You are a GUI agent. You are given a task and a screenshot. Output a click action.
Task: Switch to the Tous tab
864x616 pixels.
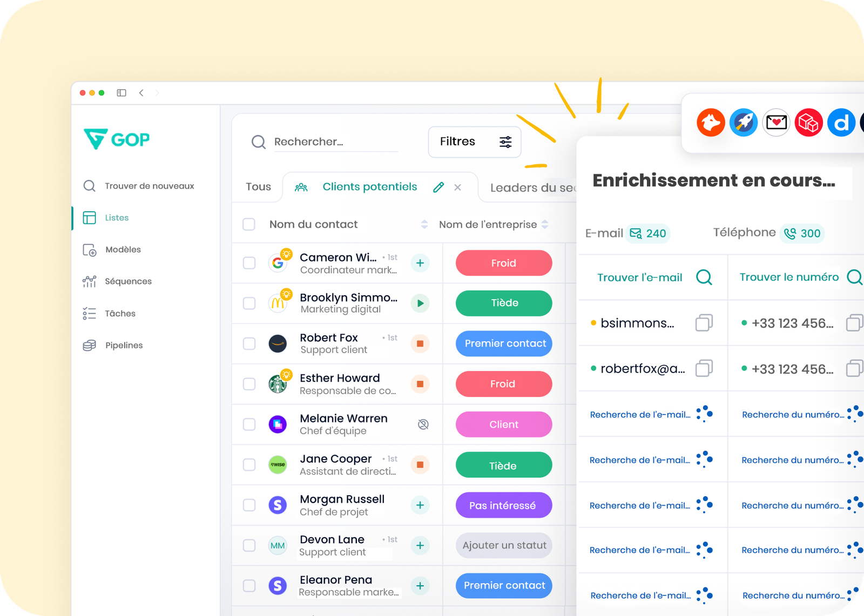(x=258, y=187)
